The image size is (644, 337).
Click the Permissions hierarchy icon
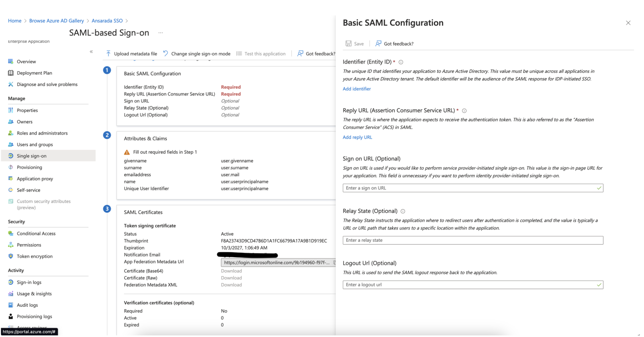[x=11, y=245]
